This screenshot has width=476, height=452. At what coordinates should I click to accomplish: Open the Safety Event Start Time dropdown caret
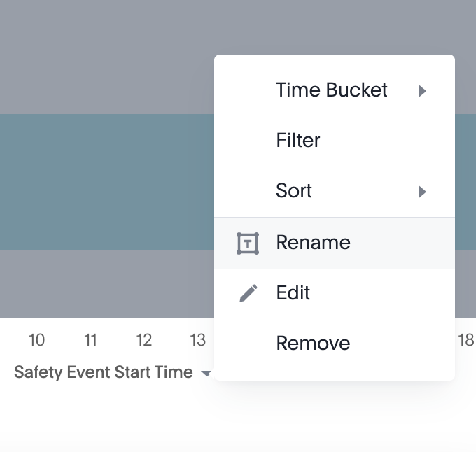(206, 374)
